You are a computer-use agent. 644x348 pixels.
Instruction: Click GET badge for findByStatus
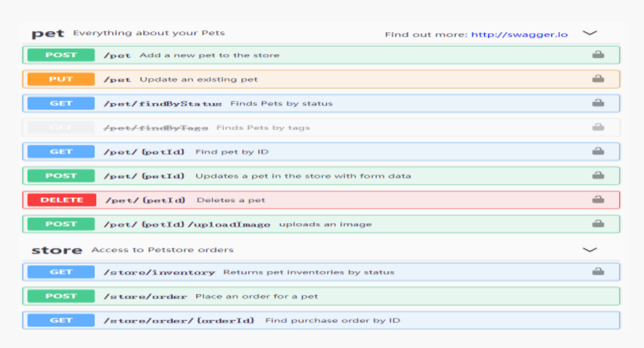click(61, 103)
